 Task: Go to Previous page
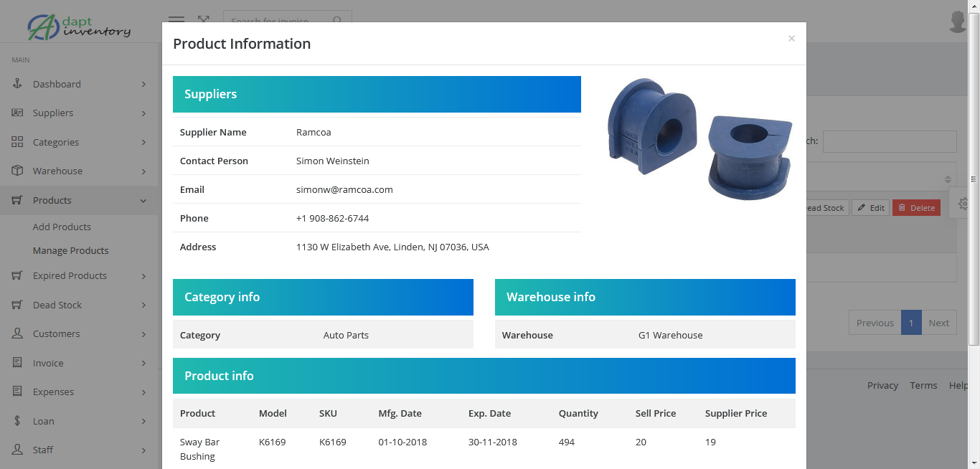875,323
